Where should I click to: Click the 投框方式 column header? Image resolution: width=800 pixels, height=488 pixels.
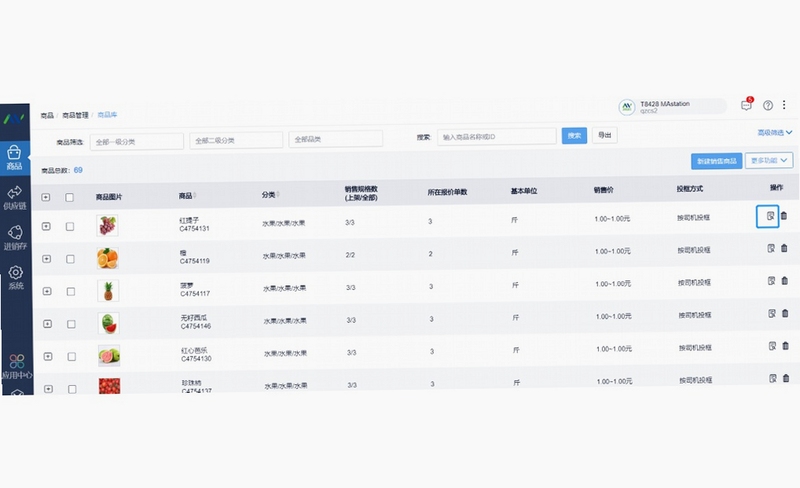click(x=690, y=189)
